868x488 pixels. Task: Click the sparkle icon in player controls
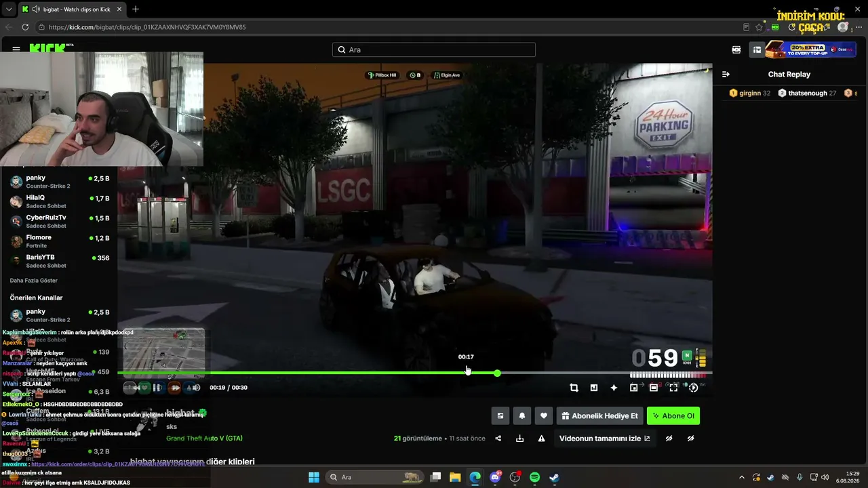tap(614, 388)
